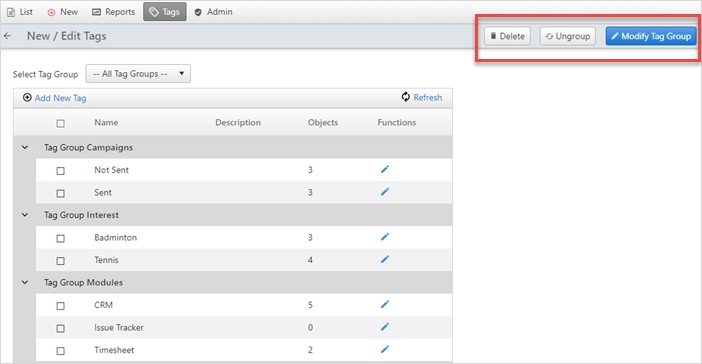Click the Add New Tag plus icon
This screenshot has width=702, height=364.
pos(27,98)
